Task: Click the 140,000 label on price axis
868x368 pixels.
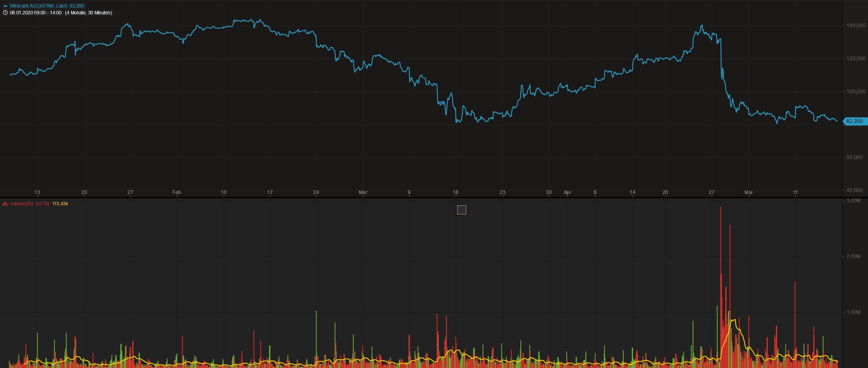Action: coord(856,26)
